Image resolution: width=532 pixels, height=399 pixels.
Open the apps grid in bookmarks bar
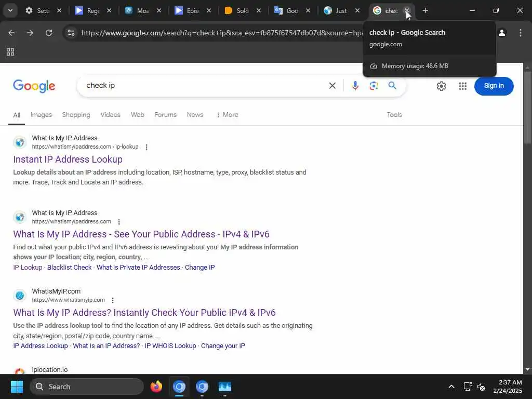[x=10, y=52]
